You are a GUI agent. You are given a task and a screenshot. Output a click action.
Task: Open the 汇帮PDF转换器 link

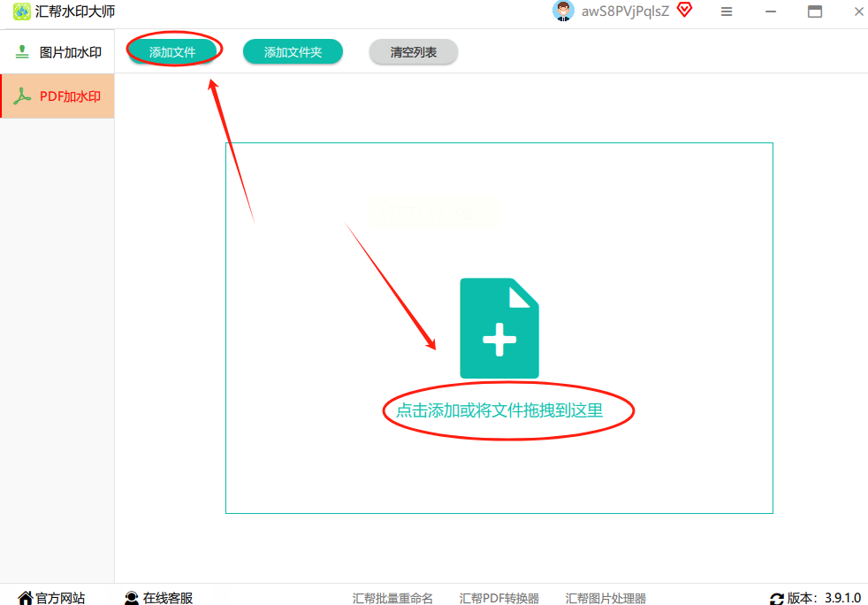tap(499, 598)
